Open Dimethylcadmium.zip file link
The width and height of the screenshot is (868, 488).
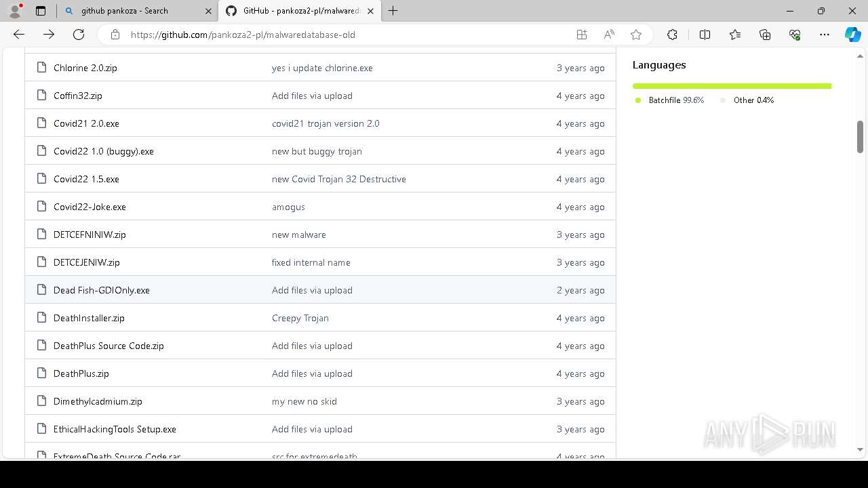[x=98, y=401]
